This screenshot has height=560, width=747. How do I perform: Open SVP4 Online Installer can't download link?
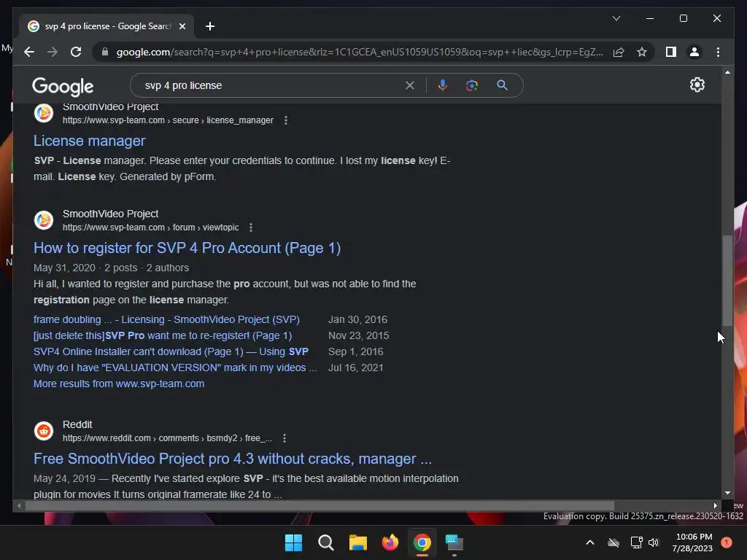click(171, 352)
